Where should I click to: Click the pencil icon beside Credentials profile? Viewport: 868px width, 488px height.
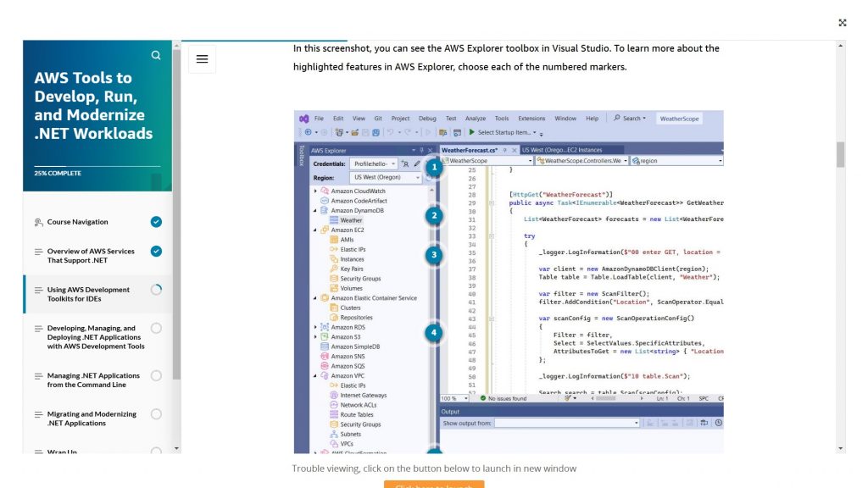point(415,164)
